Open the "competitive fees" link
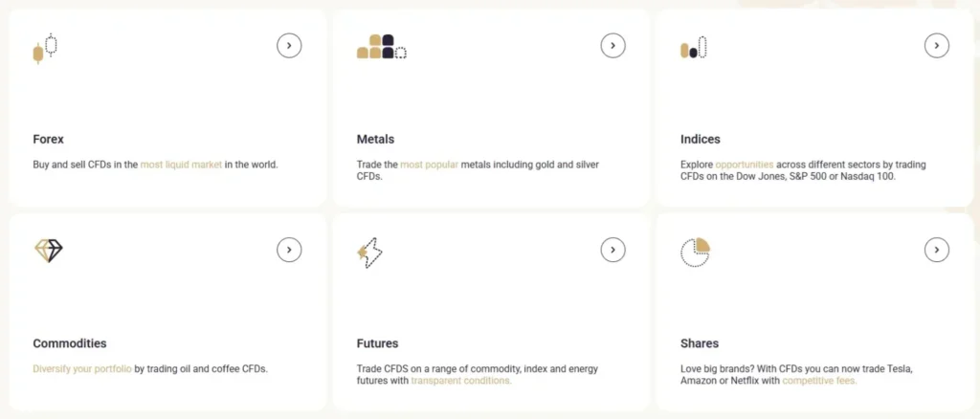Image resolution: width=980 pixels, height=419 pixels. point(819,381)
